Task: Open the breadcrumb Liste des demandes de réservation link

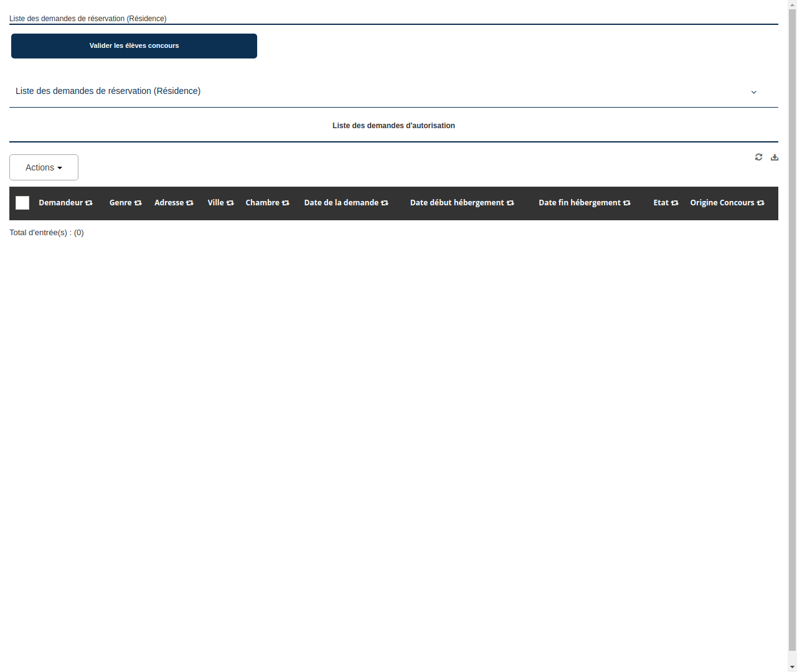Action: (x=88, y=19)
